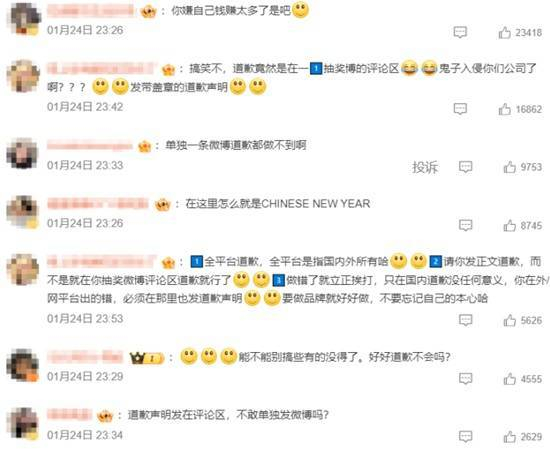Click crown badge numbered 1

pyautogui.click(x=147, y=358)
